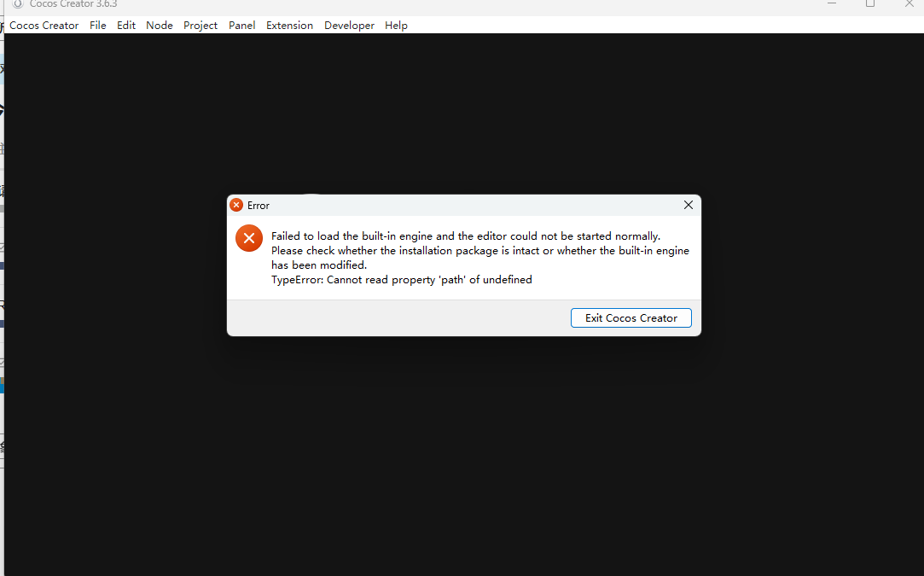The height and width of the screenshot is (576, 924).
Task: Click the large red error icon
Action: 248,238
